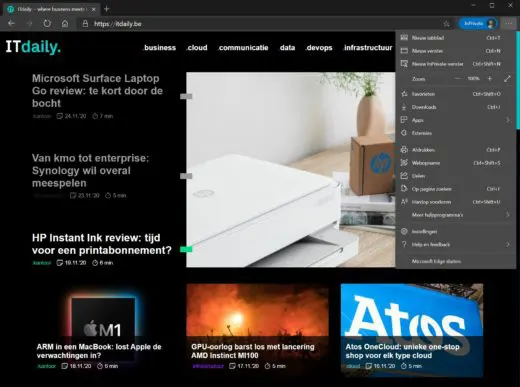The height and width of the screenshot is (387, 520).
Task: Open the .cloud navigation link
Action: click(x=197, y=48)
